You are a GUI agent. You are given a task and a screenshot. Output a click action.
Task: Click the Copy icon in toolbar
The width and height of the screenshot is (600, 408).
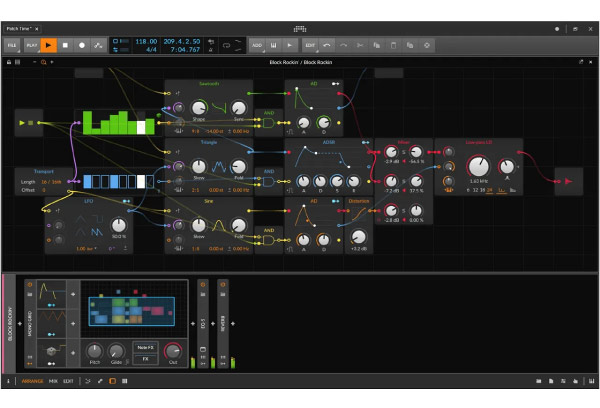tap(377, 45)
